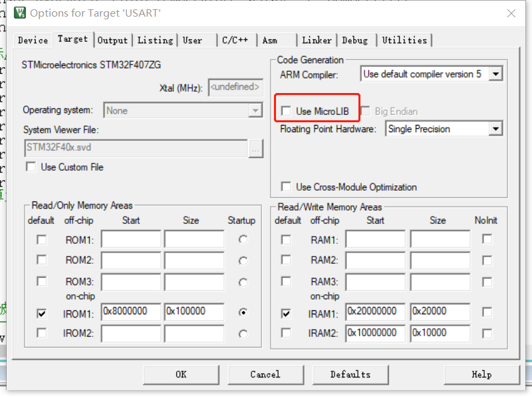Check the ROM3 default checkbox

click(x=42, y=282)
